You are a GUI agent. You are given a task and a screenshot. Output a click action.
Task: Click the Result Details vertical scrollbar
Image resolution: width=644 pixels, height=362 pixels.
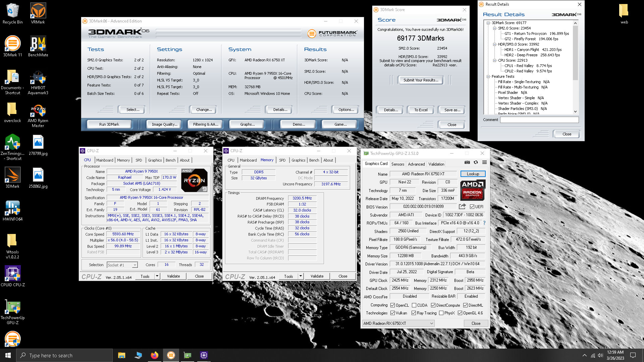576,67
